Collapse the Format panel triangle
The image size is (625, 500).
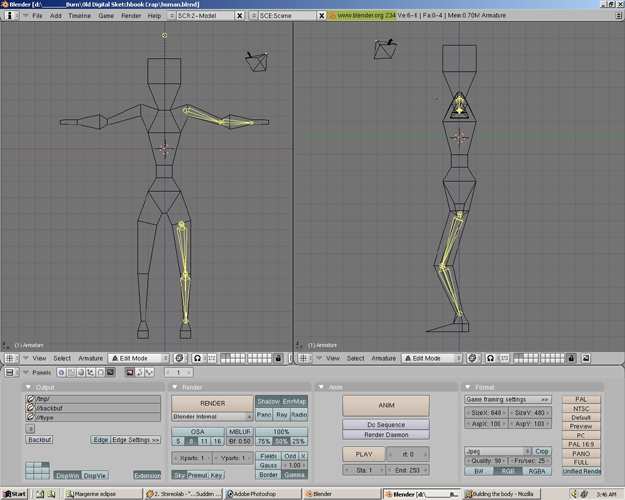pos(468,387)
